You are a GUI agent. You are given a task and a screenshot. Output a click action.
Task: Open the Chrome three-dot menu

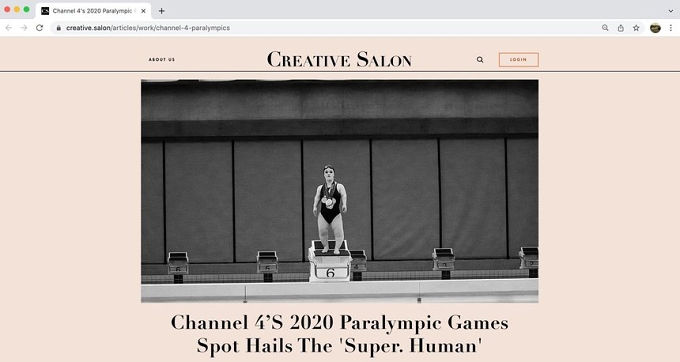pos(671,28)
